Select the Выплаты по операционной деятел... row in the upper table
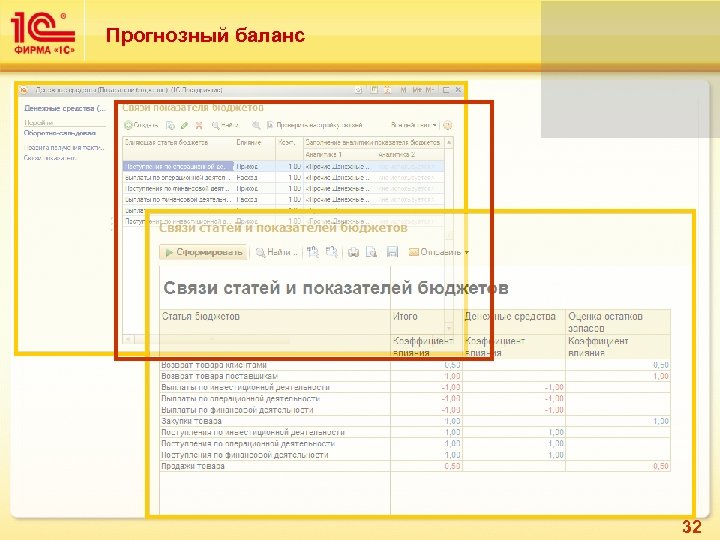The height and width of the screenshot is (540, 720). click(x=283, y=177)
